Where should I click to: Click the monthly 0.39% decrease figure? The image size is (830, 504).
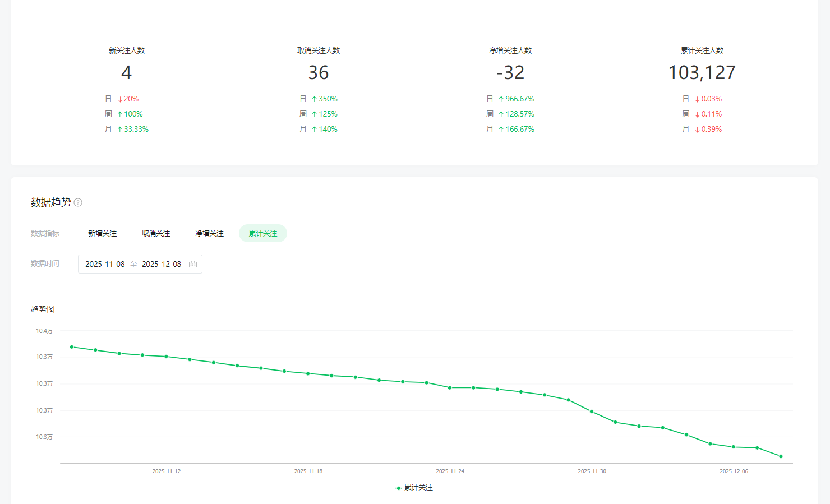coord(711,129)
